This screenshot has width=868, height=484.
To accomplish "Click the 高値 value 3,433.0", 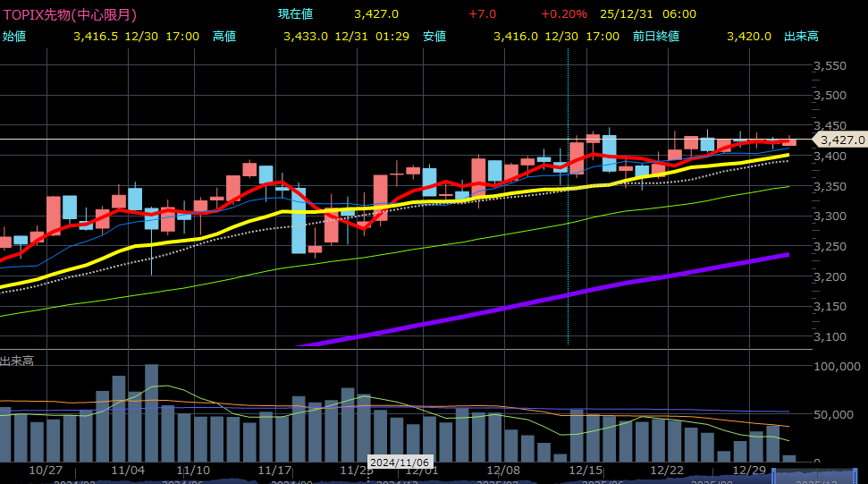I will point(306,37).
